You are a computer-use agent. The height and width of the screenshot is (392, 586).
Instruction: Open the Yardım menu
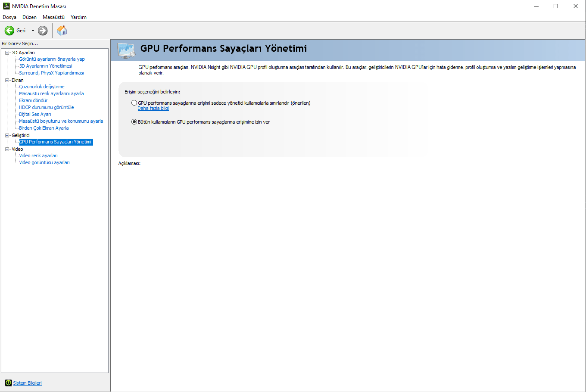tap(78, 17)
